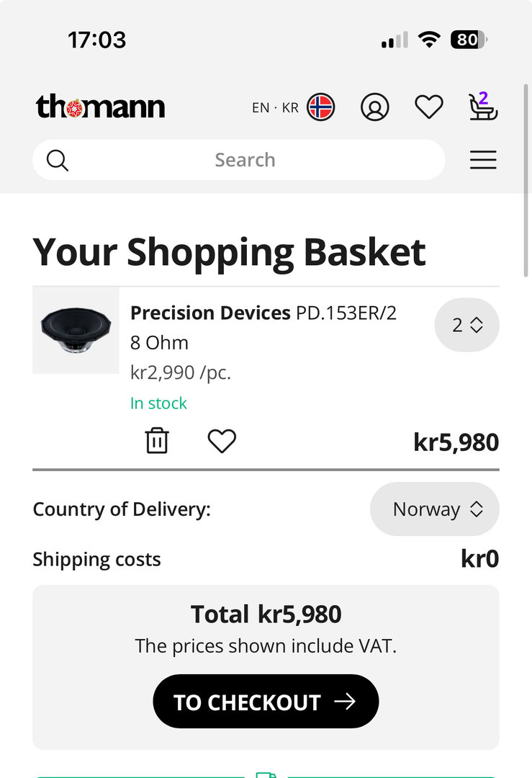Image resolution: width=532 pixels, height=778 pixels.
Task: Click the magnifying glass search icon
Action: coord(58,160)
